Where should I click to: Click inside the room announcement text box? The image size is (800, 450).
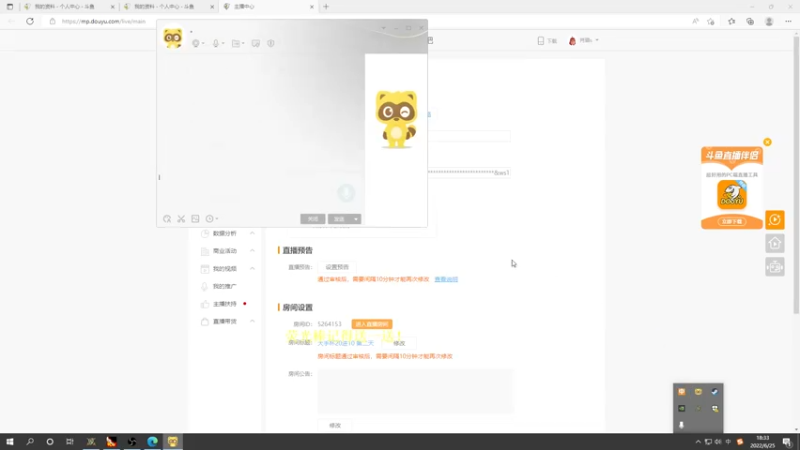(415, 391)
